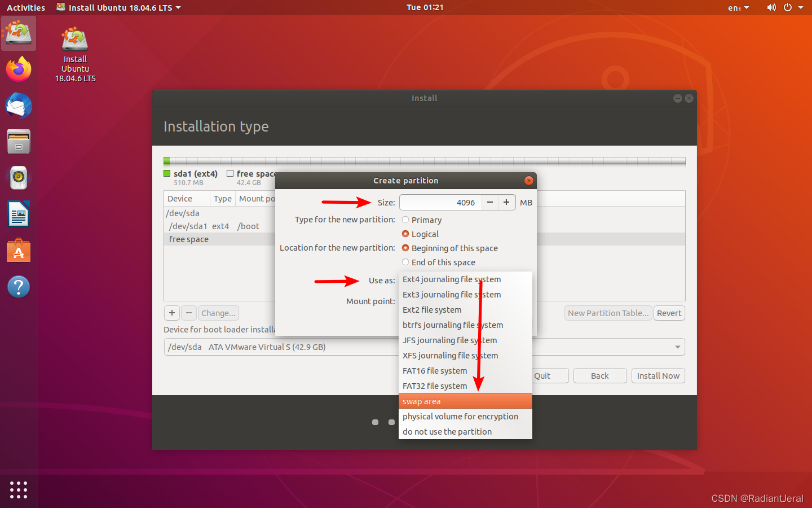Choose physical volume for encryption

tap(465, 417)
